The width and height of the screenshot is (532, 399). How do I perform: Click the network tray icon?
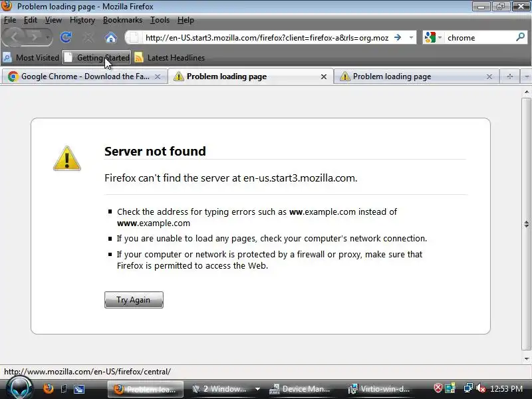pos(469,388)
